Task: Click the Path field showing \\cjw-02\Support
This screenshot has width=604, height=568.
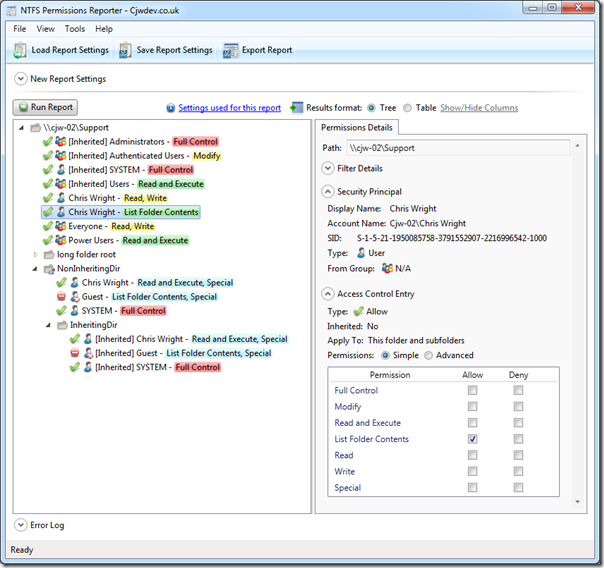Action: click(x=458, y=148)
